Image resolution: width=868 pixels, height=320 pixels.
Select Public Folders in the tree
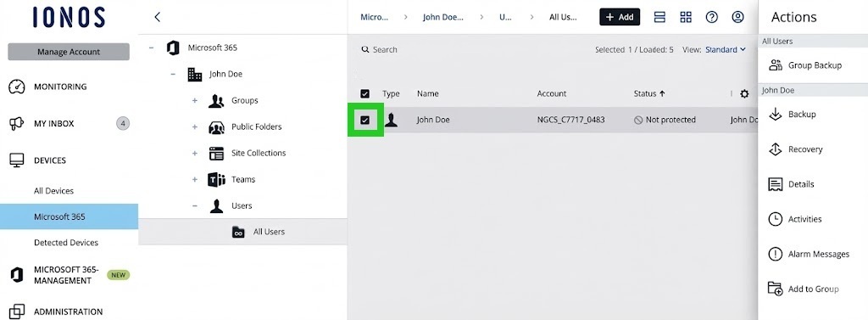[256, 126]
